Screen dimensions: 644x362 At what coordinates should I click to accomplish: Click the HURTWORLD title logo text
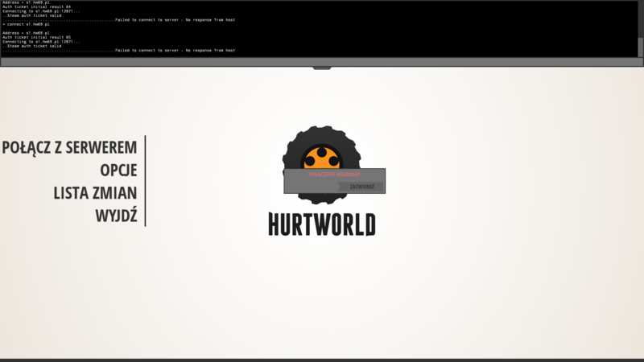[x=322, y=224]
